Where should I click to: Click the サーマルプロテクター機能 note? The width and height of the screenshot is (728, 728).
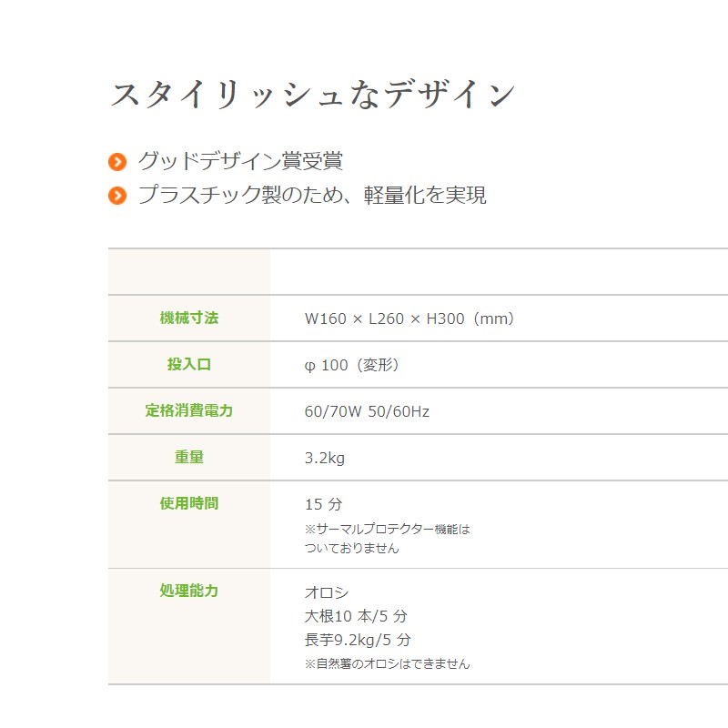point(387,529)
